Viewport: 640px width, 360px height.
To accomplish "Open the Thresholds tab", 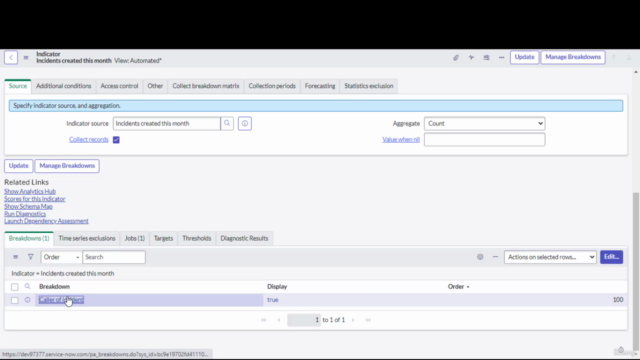I will point(197,238).
